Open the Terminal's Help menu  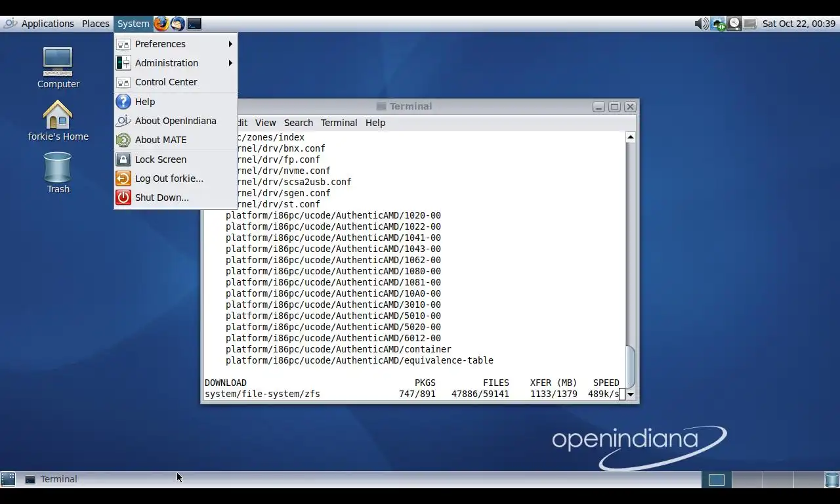(375, 123)
